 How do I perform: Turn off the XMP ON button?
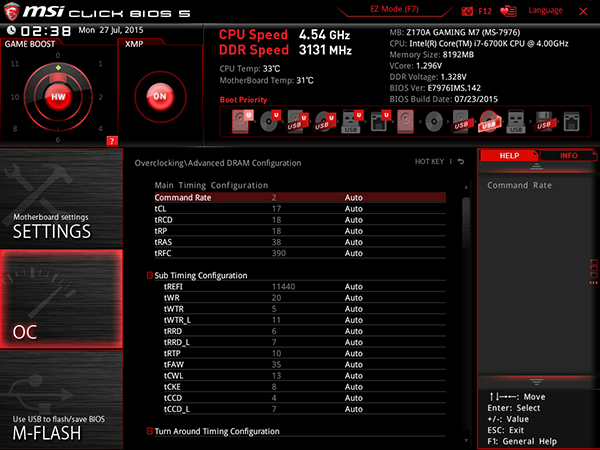[160, 96]
